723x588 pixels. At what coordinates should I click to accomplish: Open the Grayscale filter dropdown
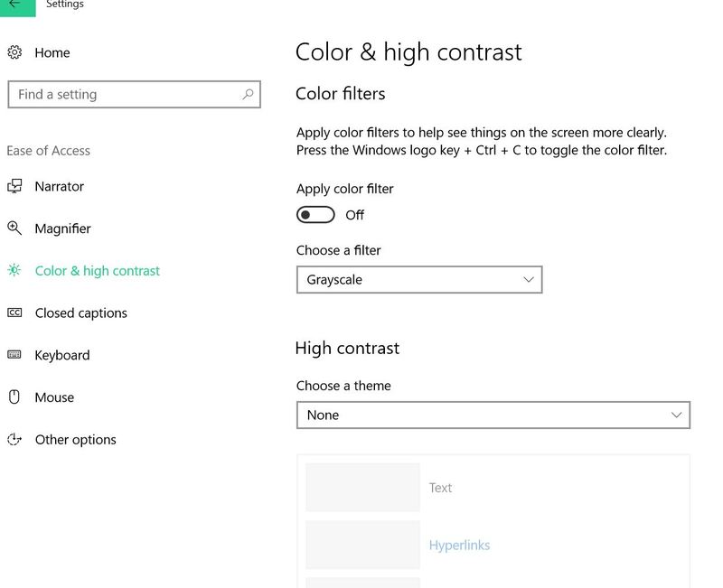(x=418, y=280)
